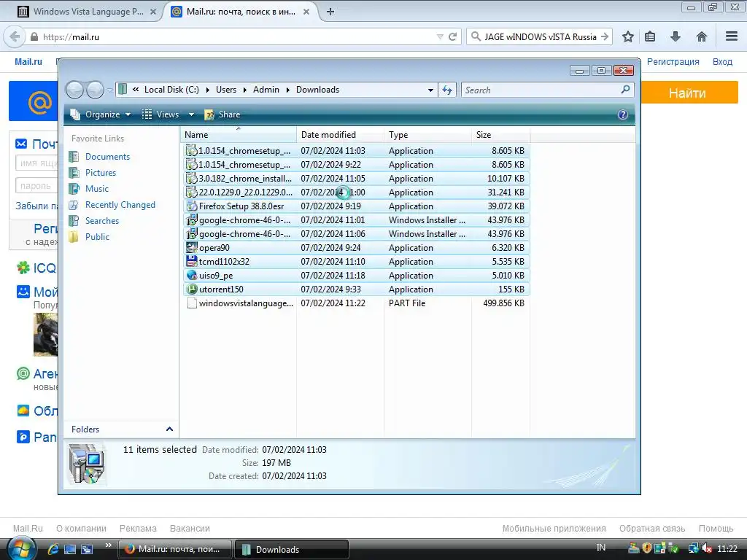Sort by Date modified column
Viewport: 747px width, 560px height.
340,135
